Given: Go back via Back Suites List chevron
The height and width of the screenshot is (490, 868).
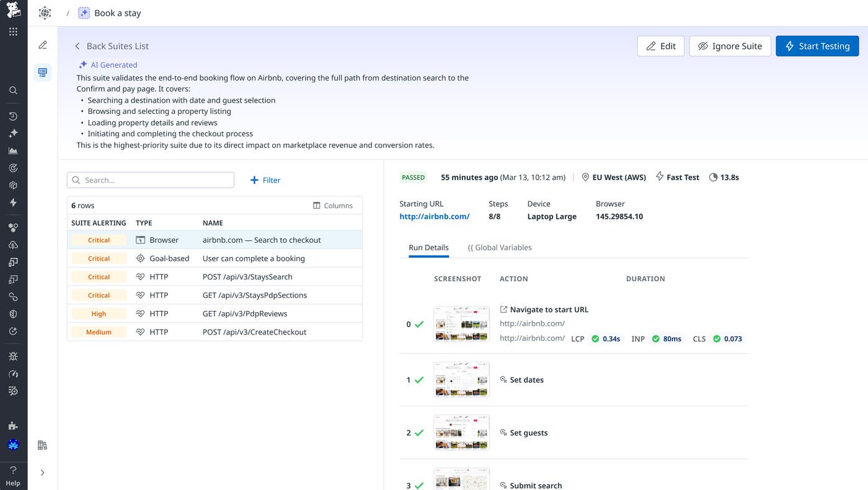Looking at the screenshot, I should click(x=77, y=46).
